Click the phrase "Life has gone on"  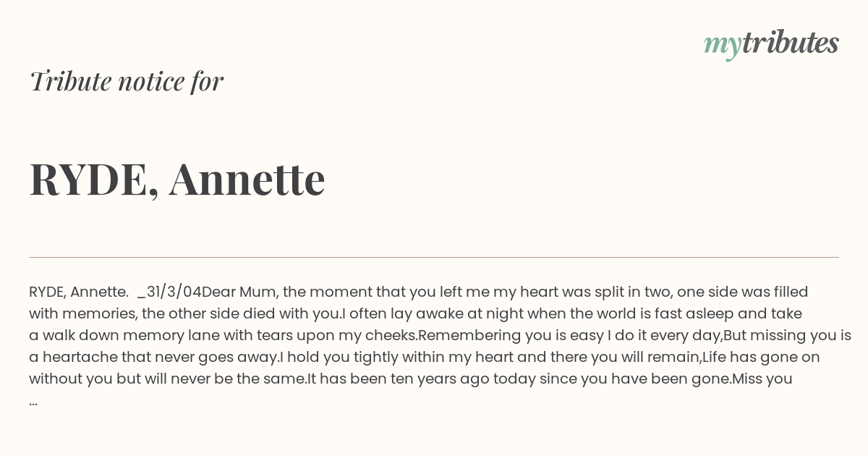(761, 357)
